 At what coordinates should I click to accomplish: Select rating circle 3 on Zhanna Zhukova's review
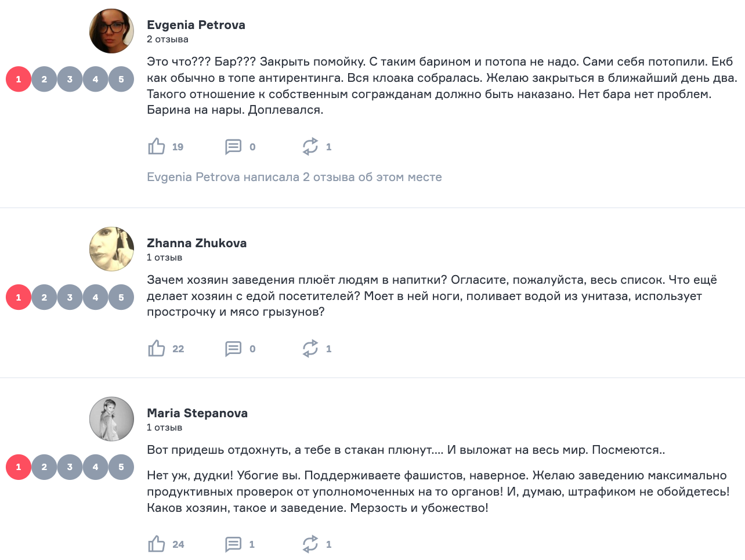click(70, 298)
